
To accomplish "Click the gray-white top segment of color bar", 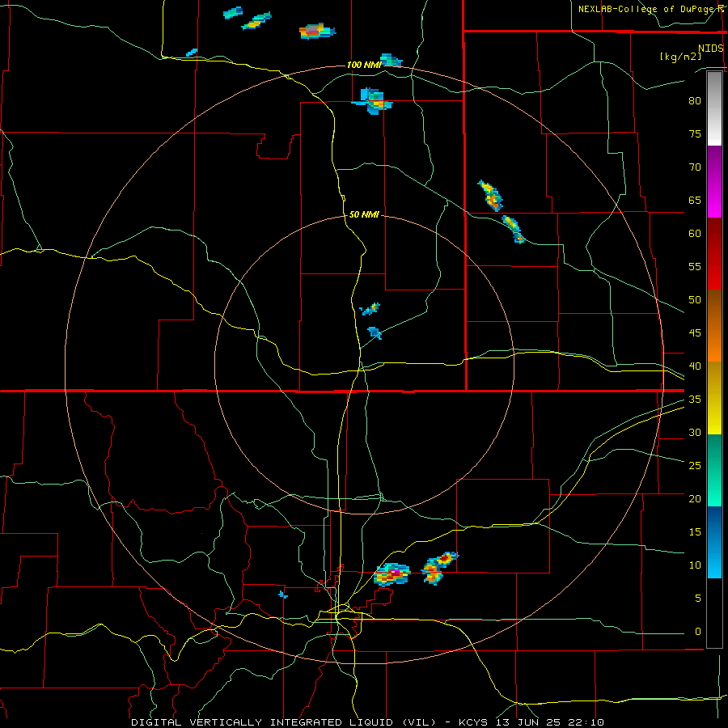I will click(714, 108).
